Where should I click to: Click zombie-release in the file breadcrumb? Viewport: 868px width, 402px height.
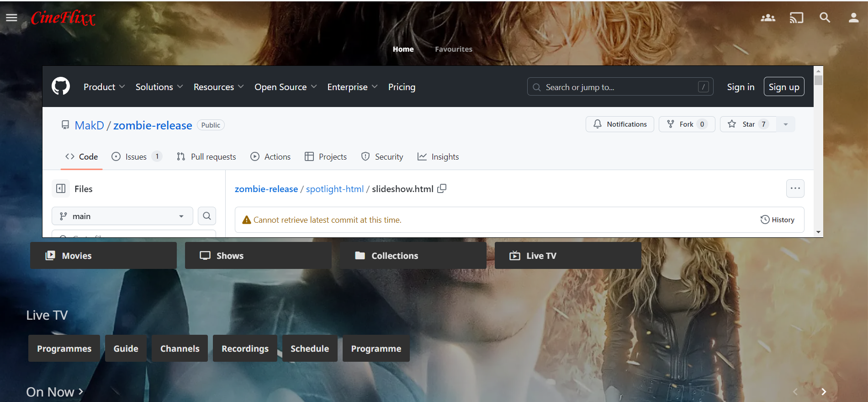coord(266,189)
